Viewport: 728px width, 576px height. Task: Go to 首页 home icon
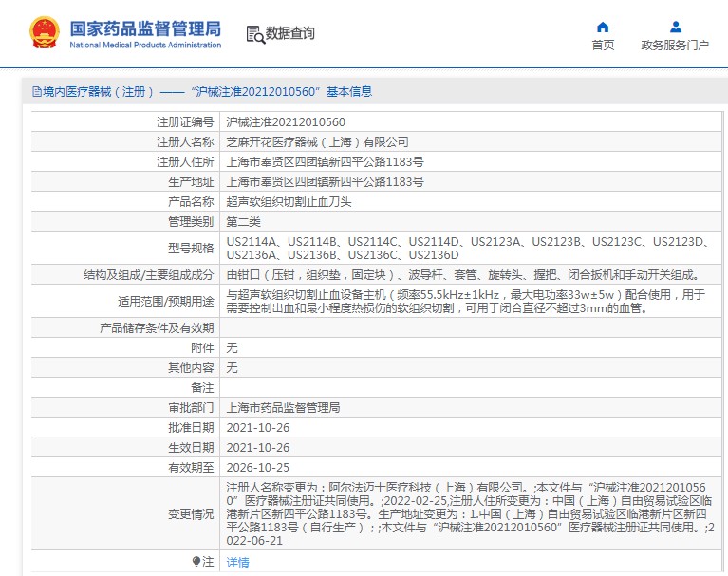[x=603, y=27]
